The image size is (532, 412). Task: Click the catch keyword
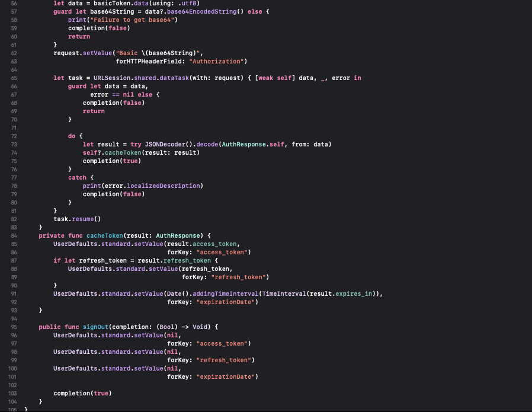click(x=78, y=178)
